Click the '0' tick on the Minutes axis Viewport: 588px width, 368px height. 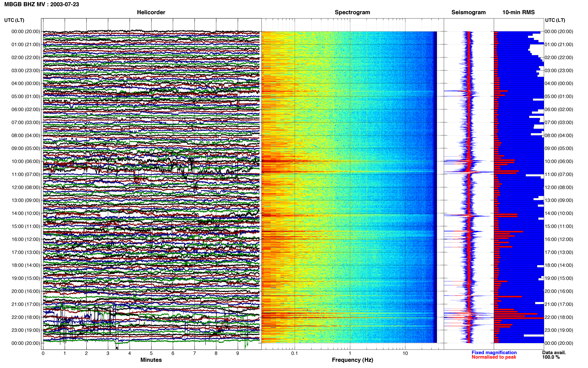43,353
